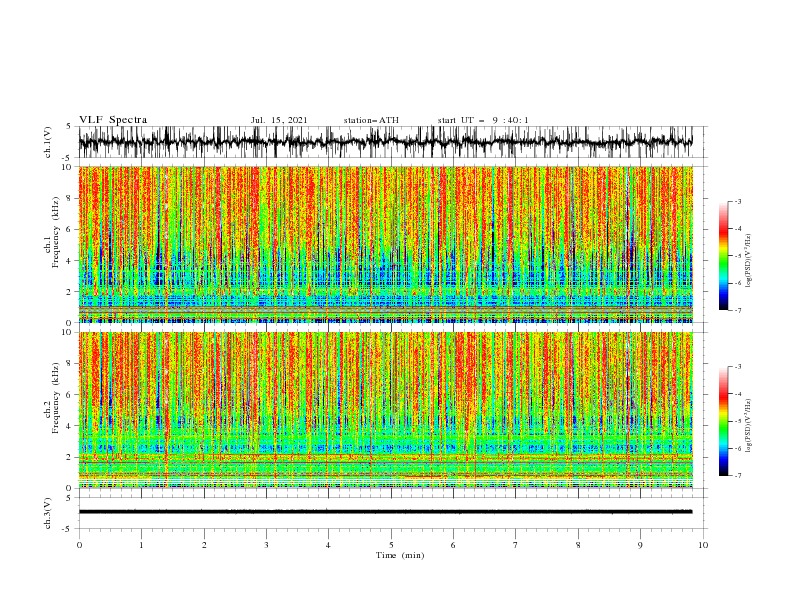Screen dimensions: 792x612
Task: Click the ch.2 spectrogram panel
Action: point(385,410)
